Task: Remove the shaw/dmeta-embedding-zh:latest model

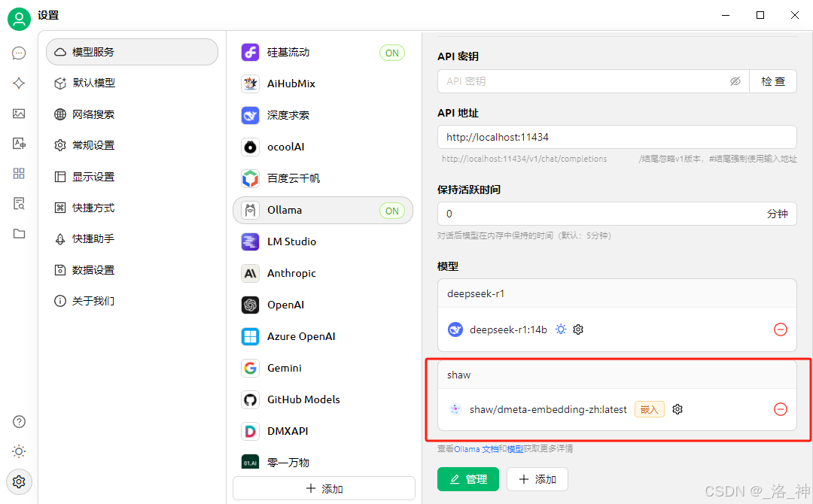Action: point(781,409)
